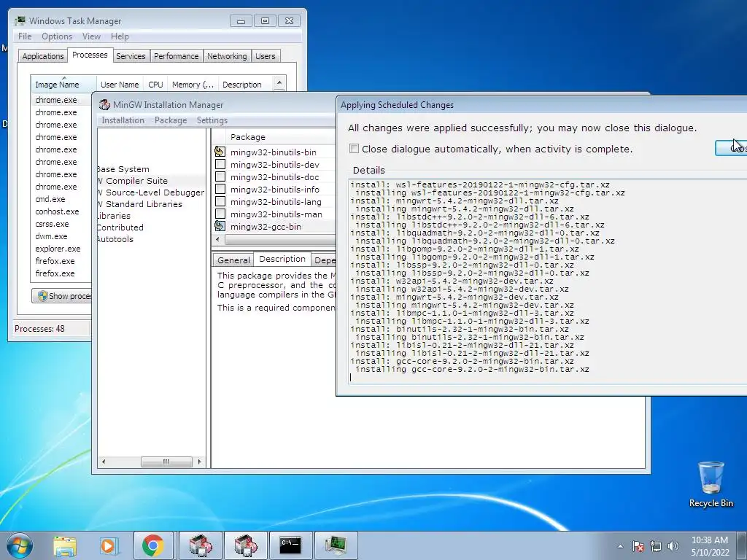The height and width of the screenshot is (560, 747).
Task: Open Windows Explorer from the taskbar
Action: 65,545
